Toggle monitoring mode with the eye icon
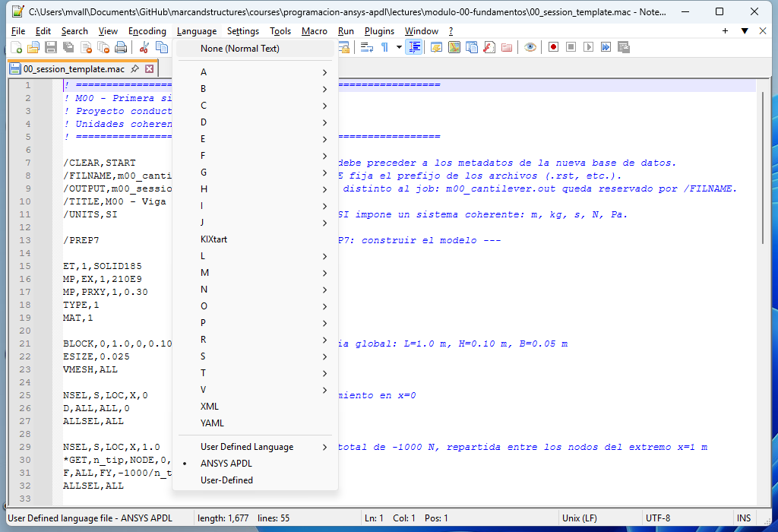 [x=530, y=48]
